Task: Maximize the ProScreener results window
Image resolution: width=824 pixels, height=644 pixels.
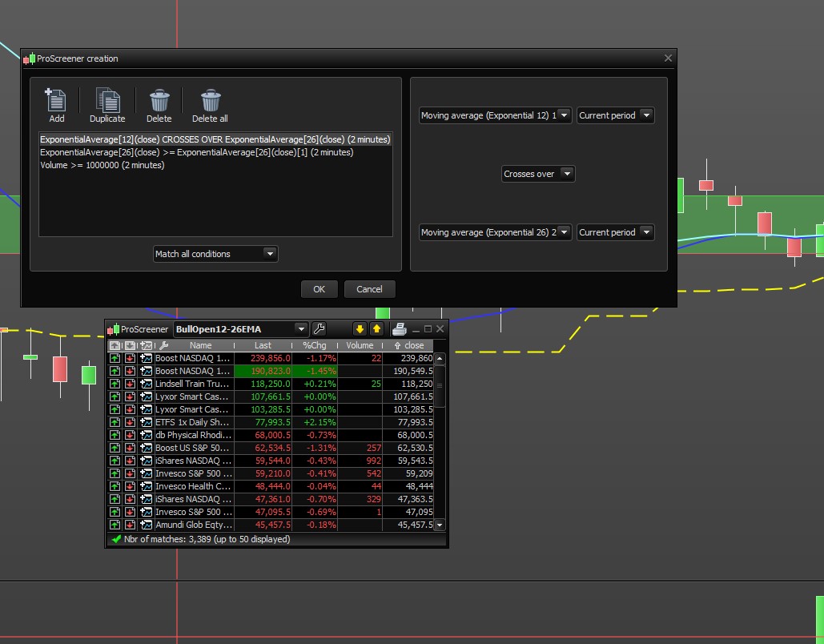Action: (428, 329)
